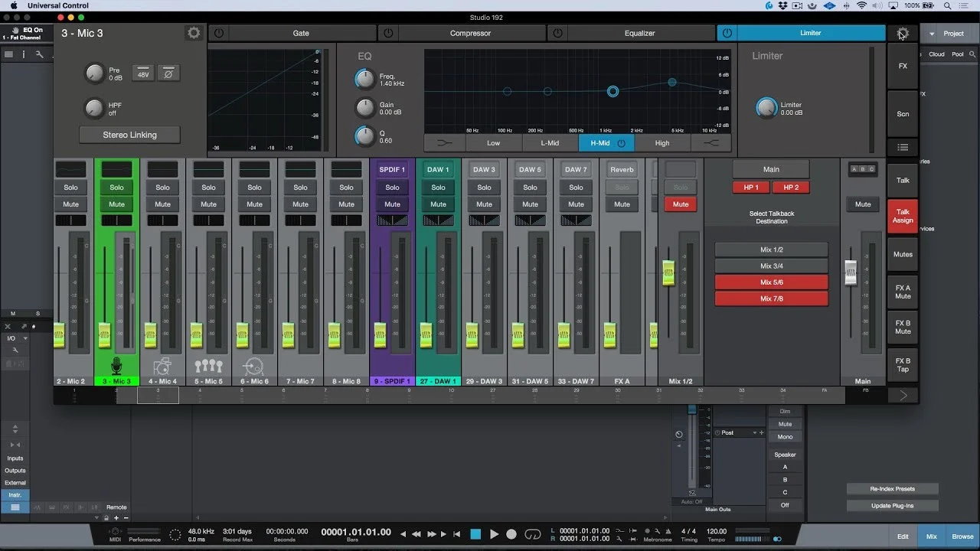
Task: Open the Universal Control menu
Action: (x=58, y=5)
